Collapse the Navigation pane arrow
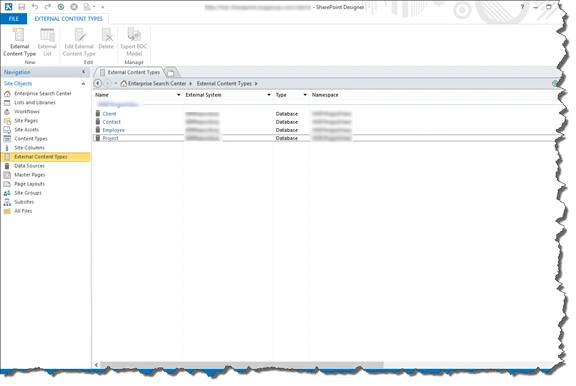The image size is (576, 386). click(x=84, y=72)
